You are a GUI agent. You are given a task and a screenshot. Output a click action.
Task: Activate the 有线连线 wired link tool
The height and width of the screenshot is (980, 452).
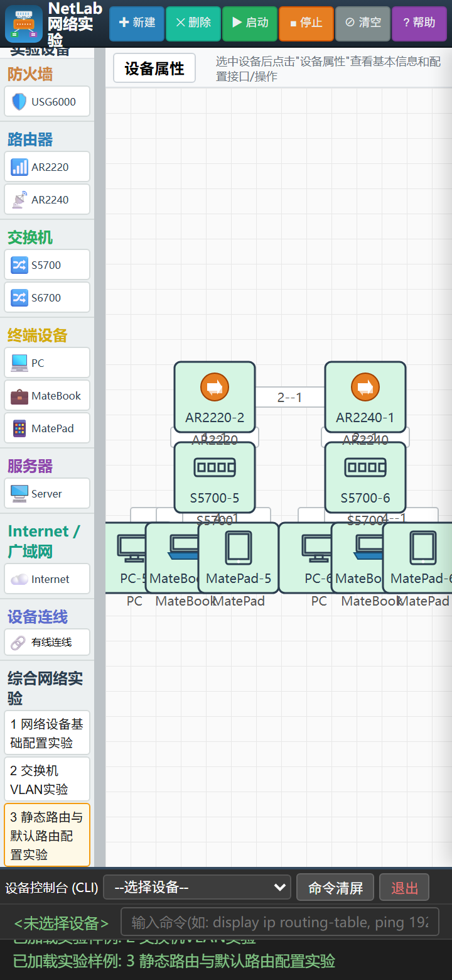(47, 642)
